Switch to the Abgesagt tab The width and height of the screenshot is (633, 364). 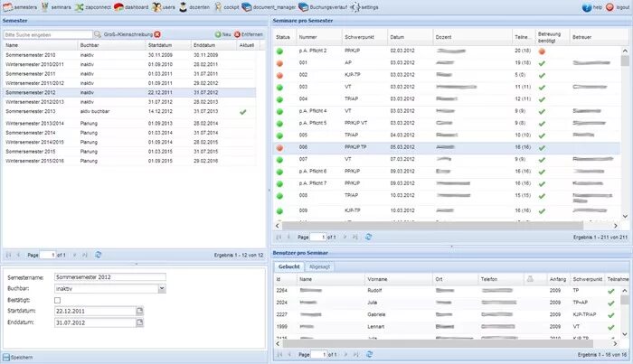coord(319,266)
